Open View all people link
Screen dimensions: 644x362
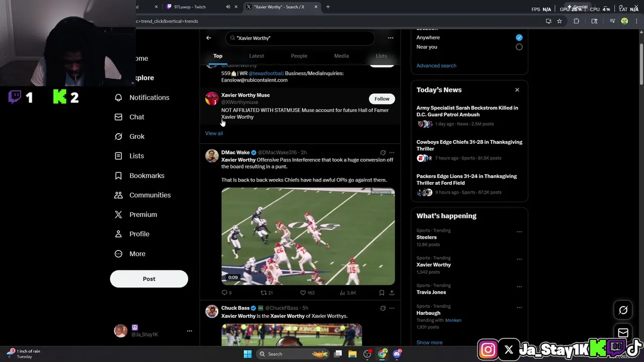pos(214,133)
